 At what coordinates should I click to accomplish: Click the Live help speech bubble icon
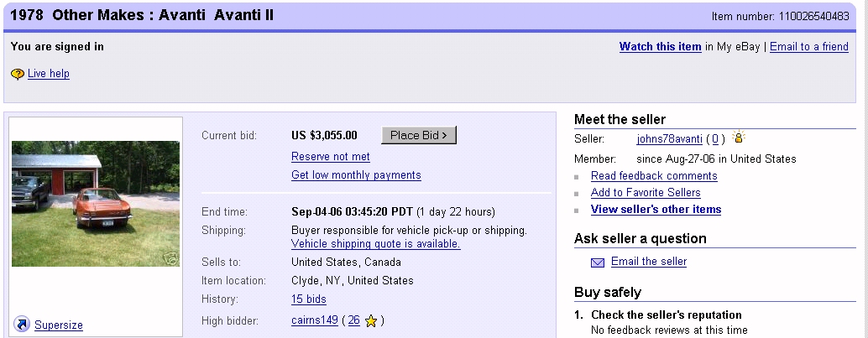18,74
